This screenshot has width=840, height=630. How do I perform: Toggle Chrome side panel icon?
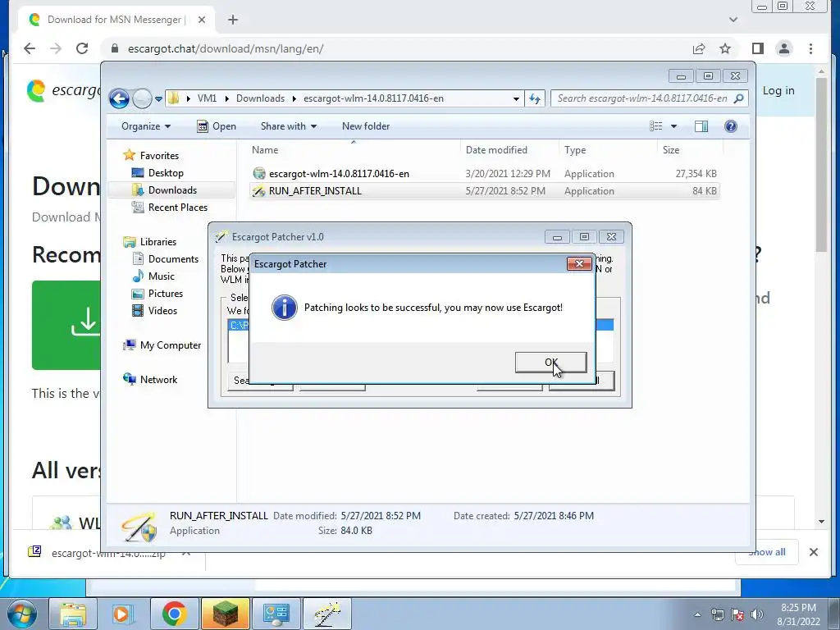point(757,48)
